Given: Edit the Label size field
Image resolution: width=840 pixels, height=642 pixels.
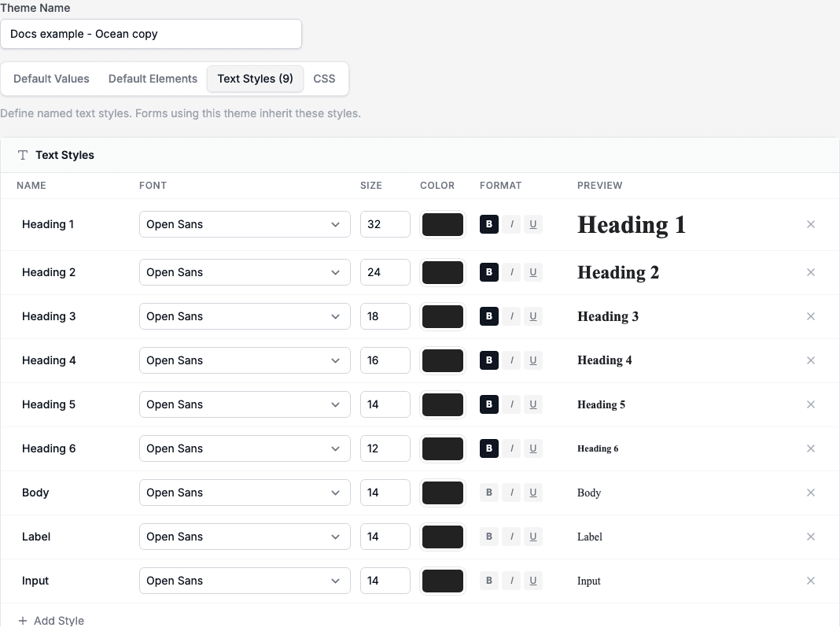Looking at the screenshot, I should point(385,537).
